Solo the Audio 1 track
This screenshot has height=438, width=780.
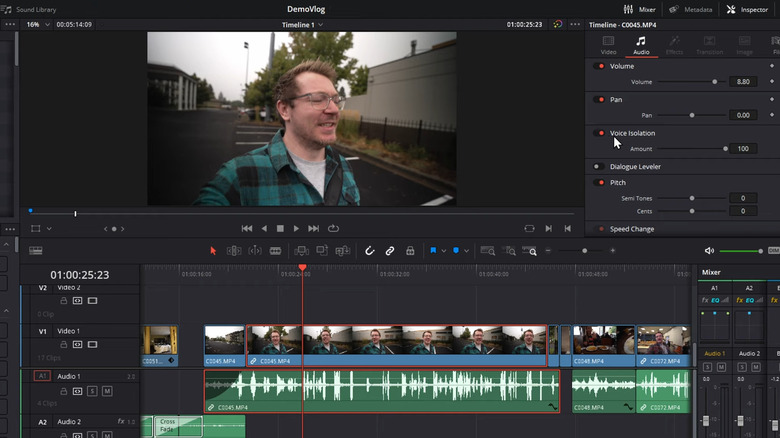click(92, 391)
